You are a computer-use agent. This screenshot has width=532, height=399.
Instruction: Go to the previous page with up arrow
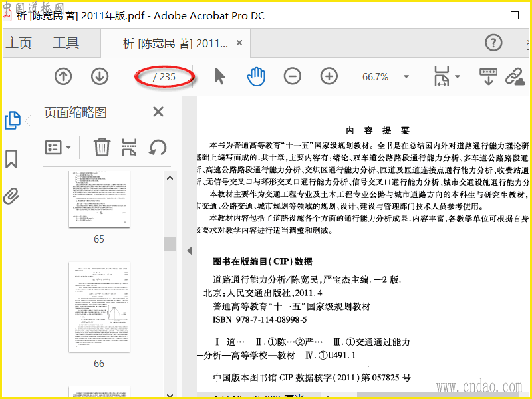[63, 76]
